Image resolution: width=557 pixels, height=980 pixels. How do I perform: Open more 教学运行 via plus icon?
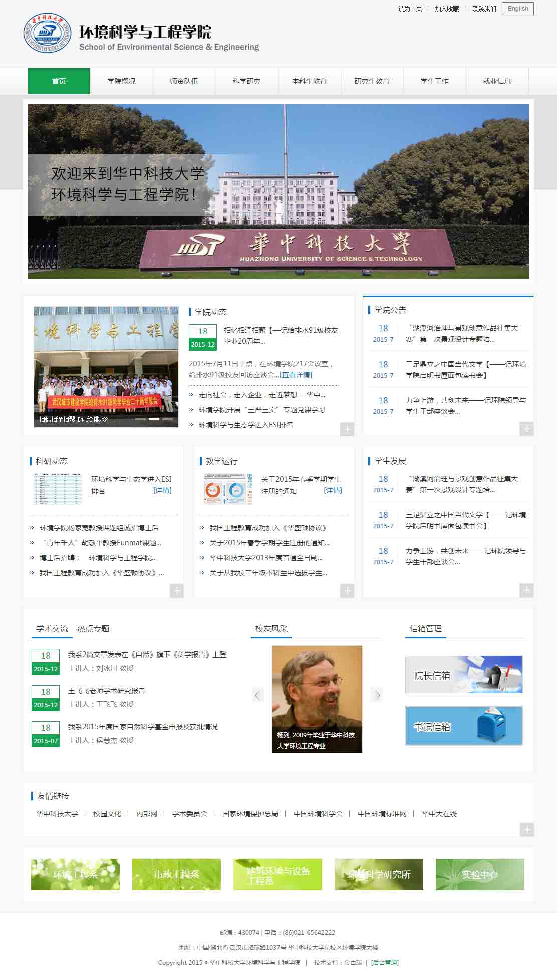coord(347,591)
